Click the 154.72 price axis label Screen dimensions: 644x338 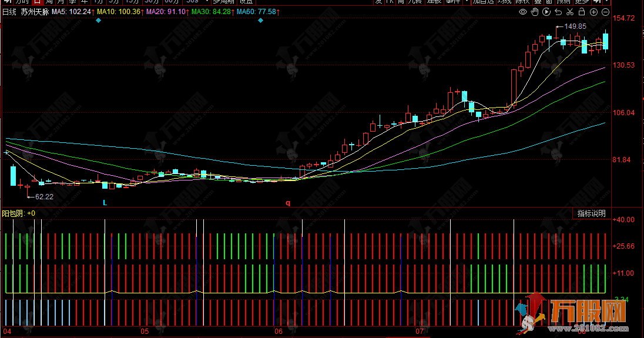click(x=623, y=18)
